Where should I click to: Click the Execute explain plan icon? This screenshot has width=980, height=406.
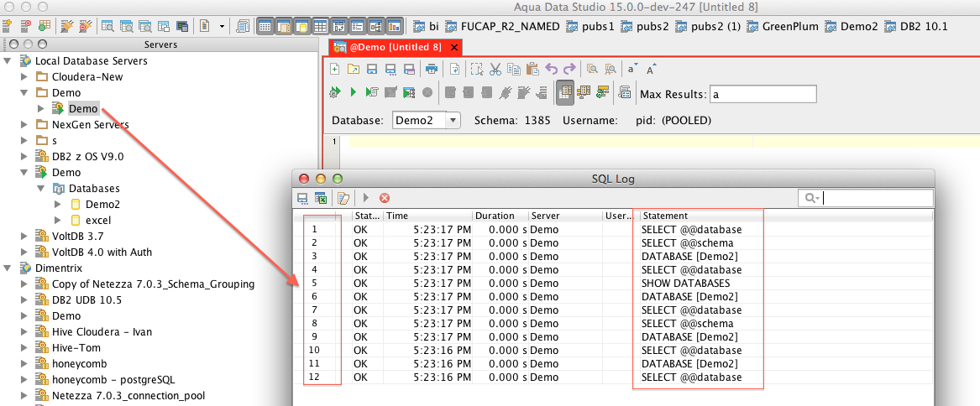pyautogui.click(x=409, y=92)
